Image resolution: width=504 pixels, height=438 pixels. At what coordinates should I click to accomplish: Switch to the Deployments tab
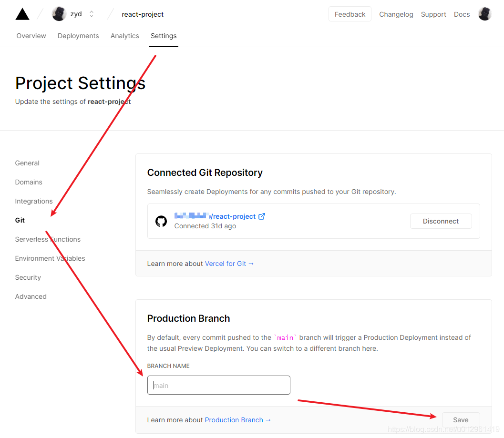point(78,36)
